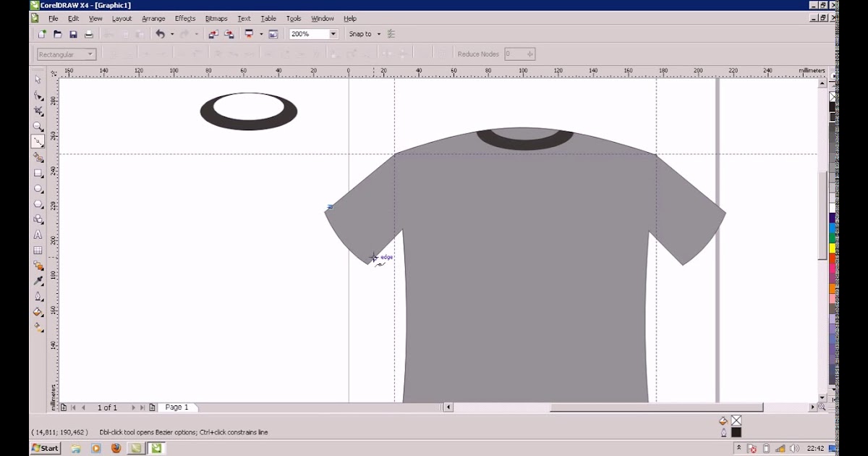Click the Open file icon
Screen dimensions: 868x456
(x=58, y=34)
